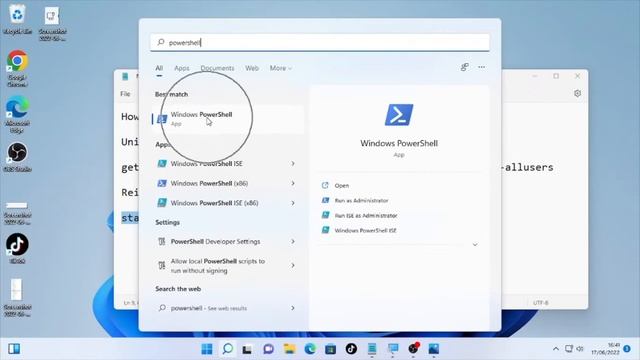
Task: Switch to the Documents search tab
Action: point(217,68)
